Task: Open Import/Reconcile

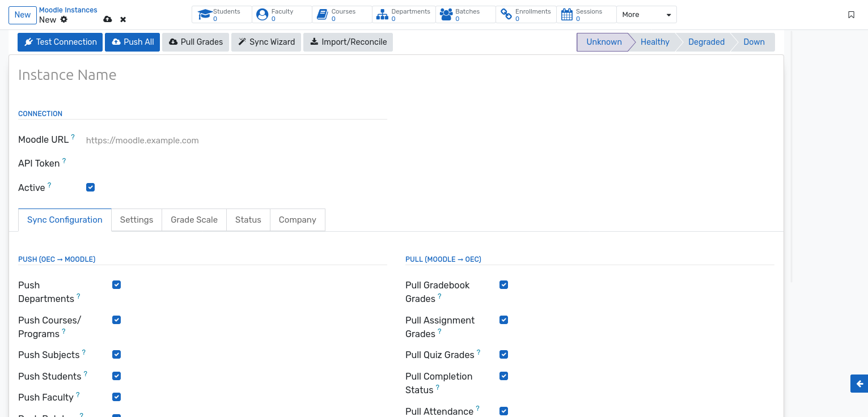Action: pos(348,42)
